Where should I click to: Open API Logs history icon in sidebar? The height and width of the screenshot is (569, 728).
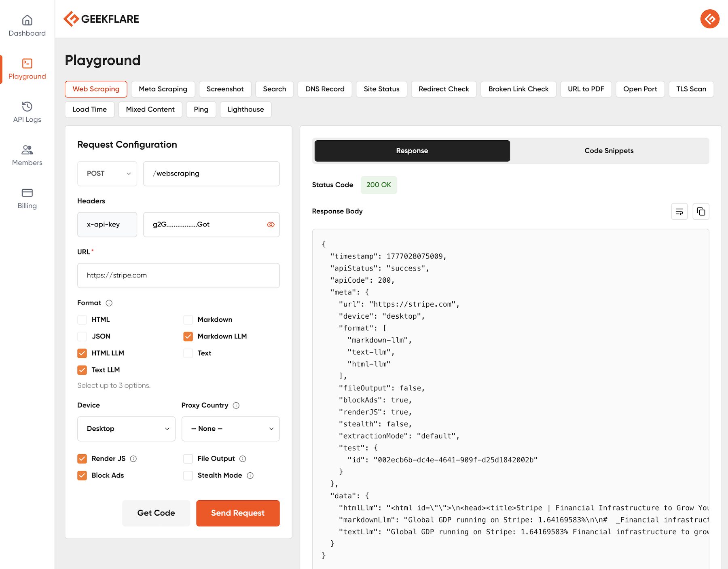[27, 106]
